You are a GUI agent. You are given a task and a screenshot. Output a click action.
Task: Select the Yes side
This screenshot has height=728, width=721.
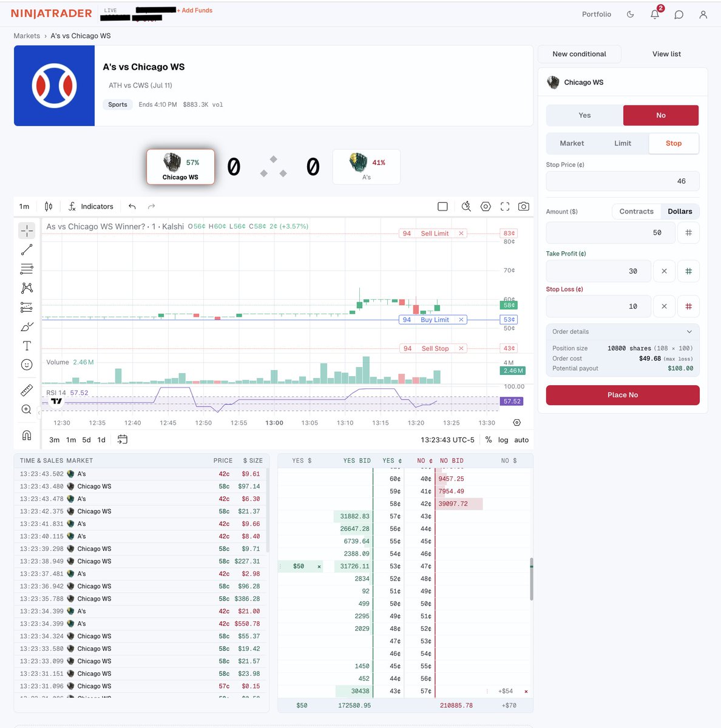(584, 115)
